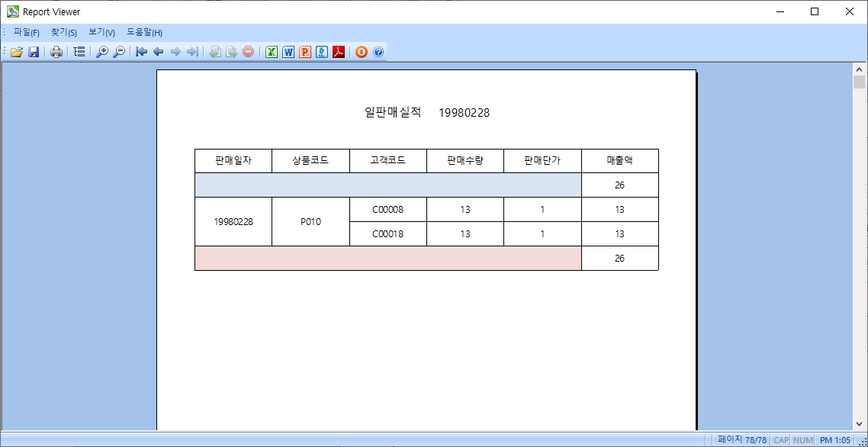Screen dimensions: 868x447
Task: Click the 판매수량 column header
Action: pos(465,161)
